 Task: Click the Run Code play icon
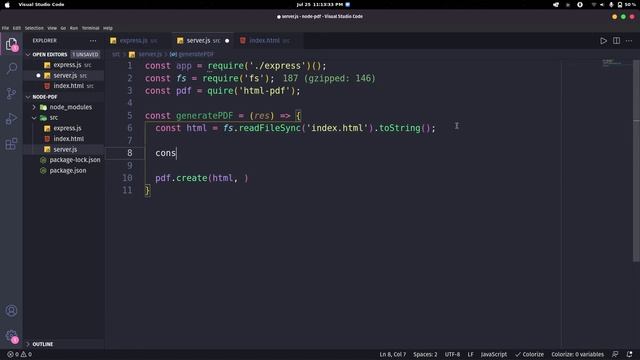(603, 41)
